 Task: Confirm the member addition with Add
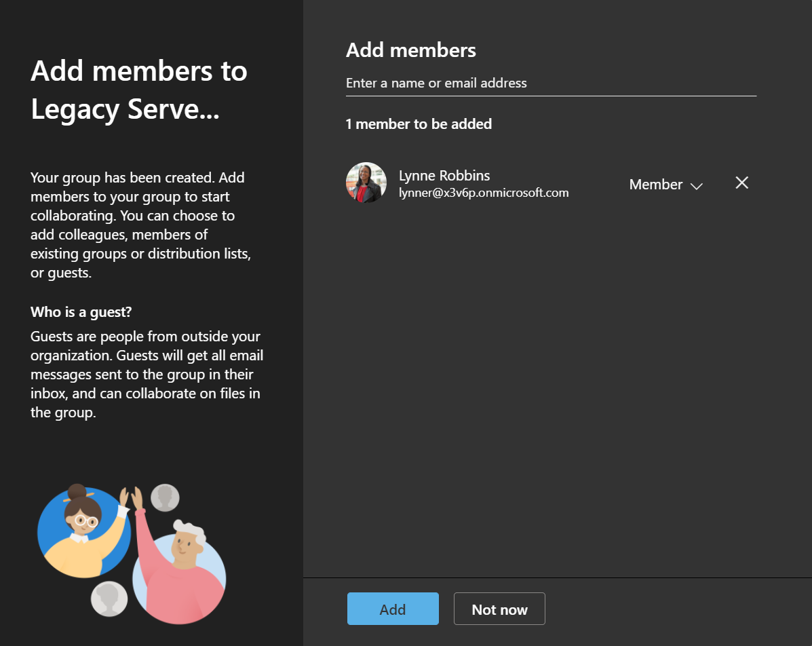(393, 609)
